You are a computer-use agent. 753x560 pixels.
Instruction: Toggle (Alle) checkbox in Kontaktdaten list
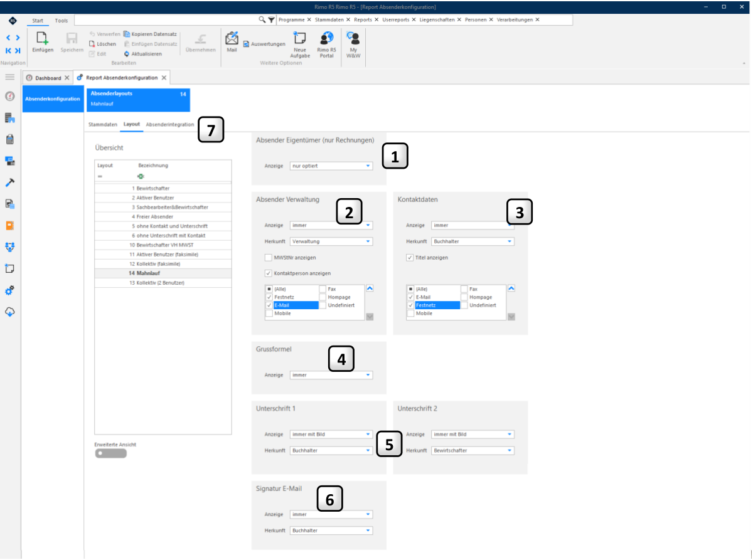[x=410, y=289]
